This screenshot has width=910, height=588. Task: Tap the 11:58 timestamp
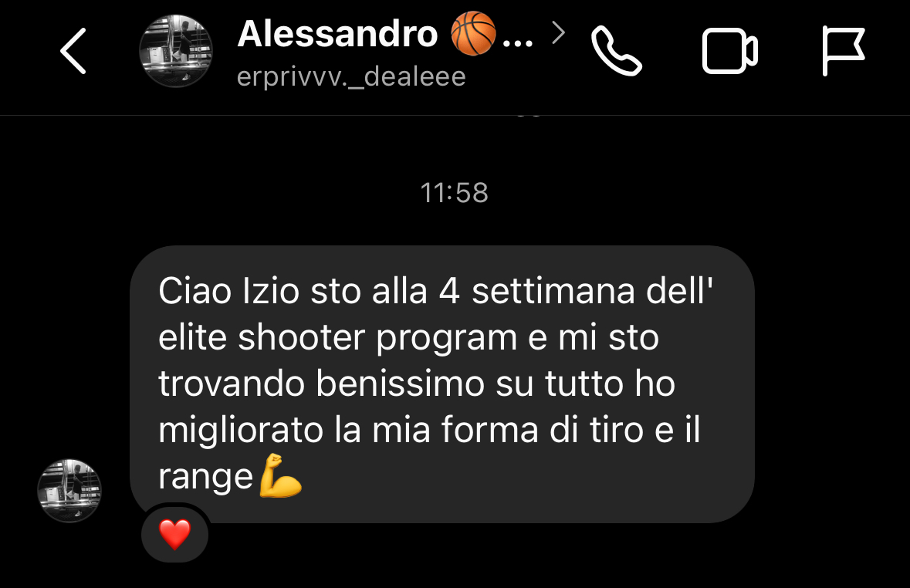455,193
